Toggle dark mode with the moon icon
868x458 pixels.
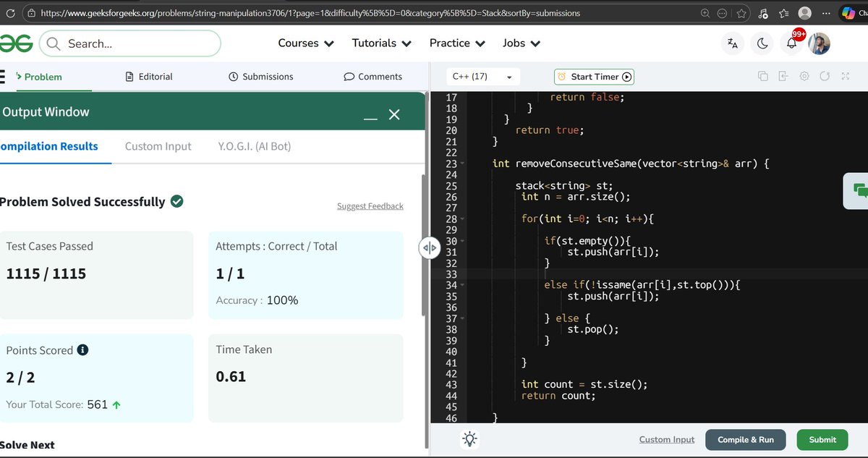coord(762,43)
